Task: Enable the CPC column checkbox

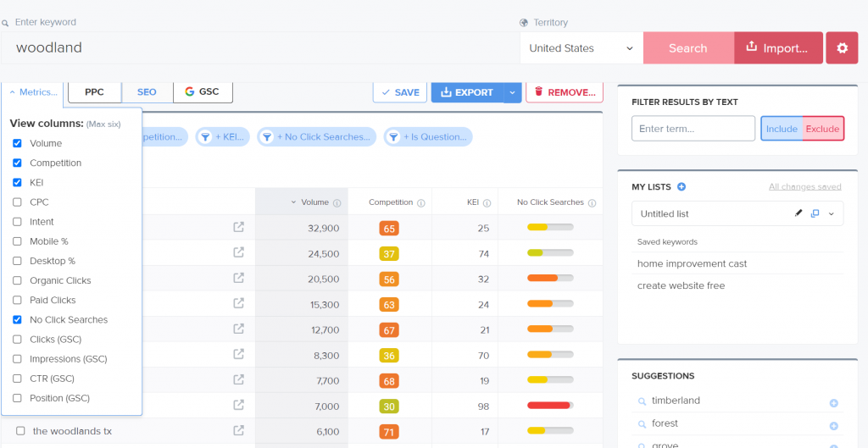Action: click(x=18, y=202)
